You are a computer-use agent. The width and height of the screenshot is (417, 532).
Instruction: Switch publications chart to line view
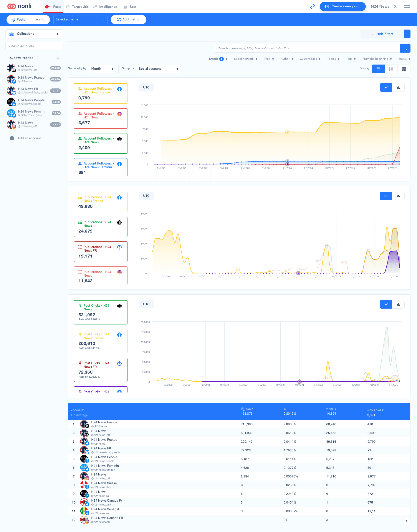tap(386, 196)
